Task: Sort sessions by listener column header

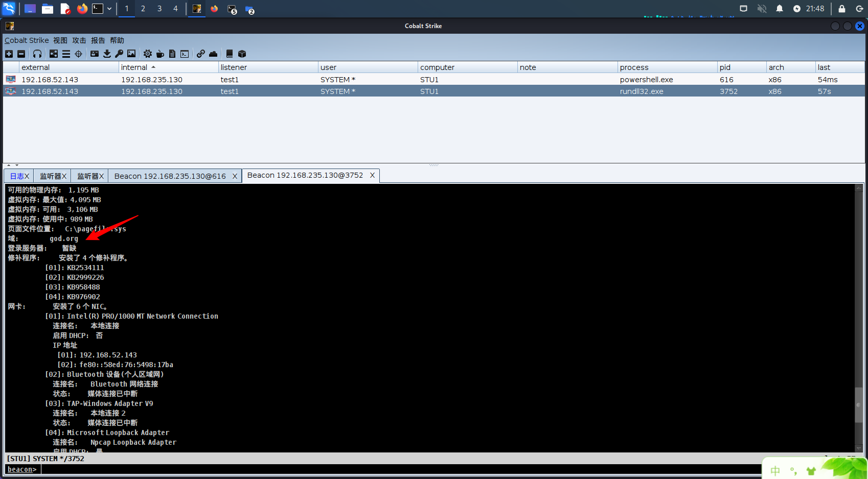Action: pyautogui.click(x=268, y=67)
